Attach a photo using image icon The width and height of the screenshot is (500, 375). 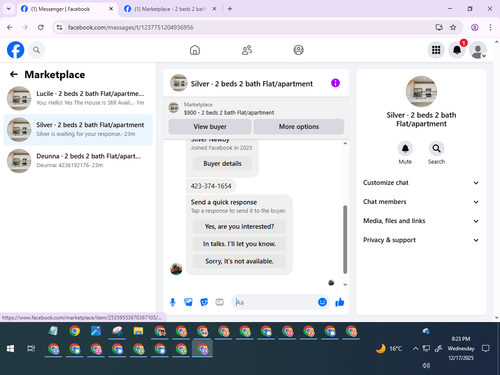point(188,302)
